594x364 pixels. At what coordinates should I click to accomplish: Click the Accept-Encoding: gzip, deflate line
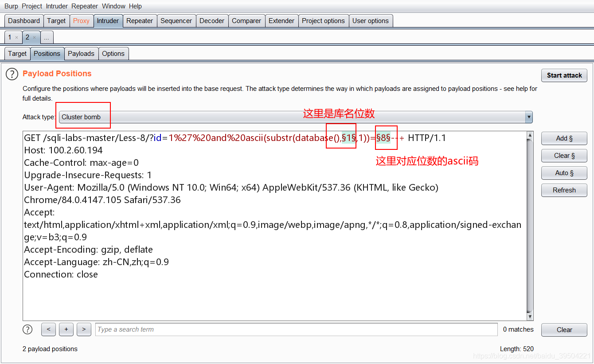click(88, 250)
